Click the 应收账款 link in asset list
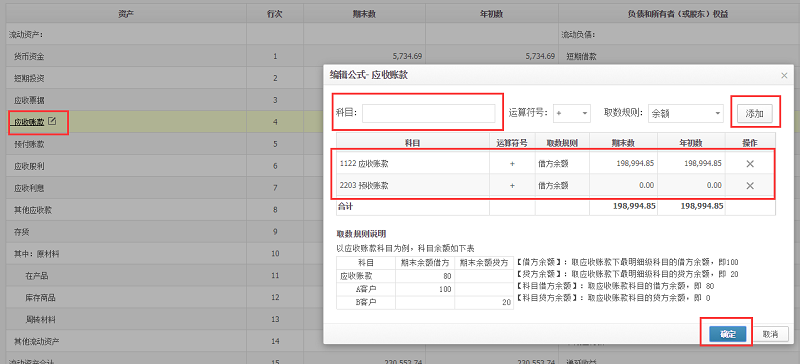 [29, 122]
